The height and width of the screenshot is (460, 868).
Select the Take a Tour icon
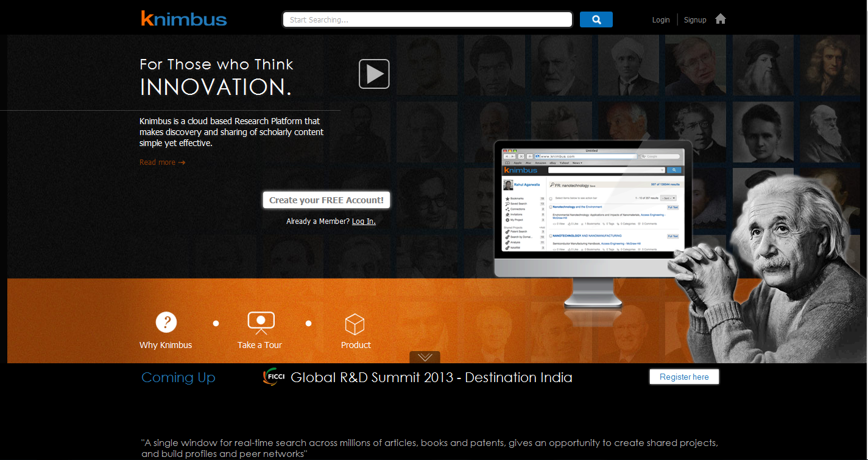[x=261, y=321]
